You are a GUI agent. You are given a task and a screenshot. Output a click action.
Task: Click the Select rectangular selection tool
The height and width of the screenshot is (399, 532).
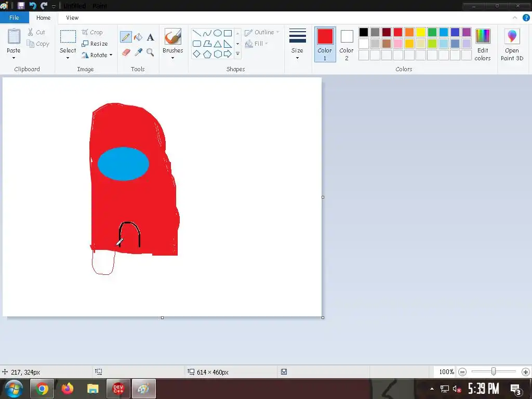68,37
